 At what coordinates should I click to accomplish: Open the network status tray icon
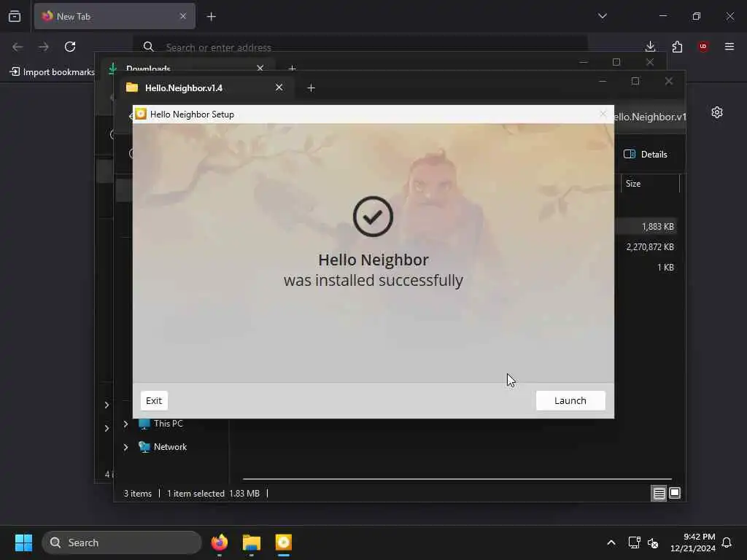[634, 542]
